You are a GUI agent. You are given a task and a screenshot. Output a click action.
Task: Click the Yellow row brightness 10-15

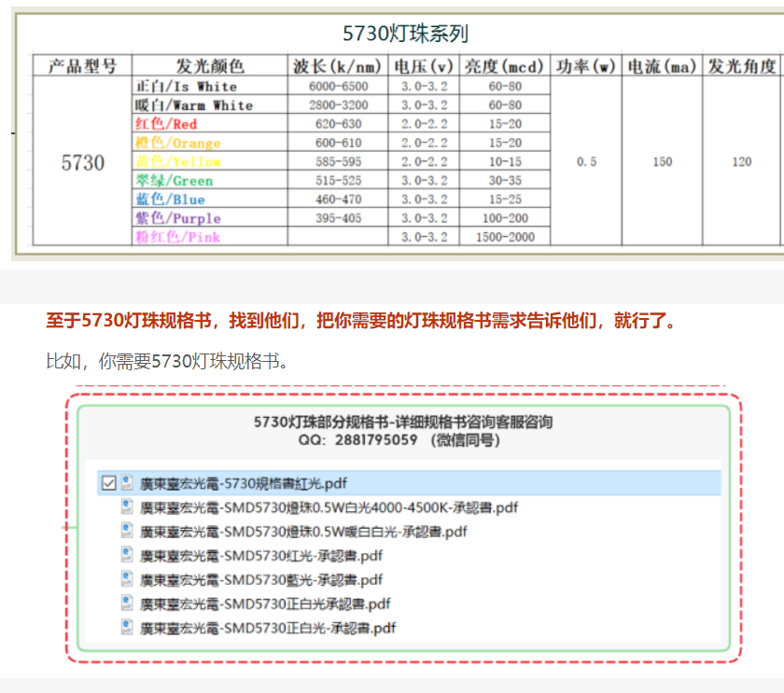tap(505, 161)
